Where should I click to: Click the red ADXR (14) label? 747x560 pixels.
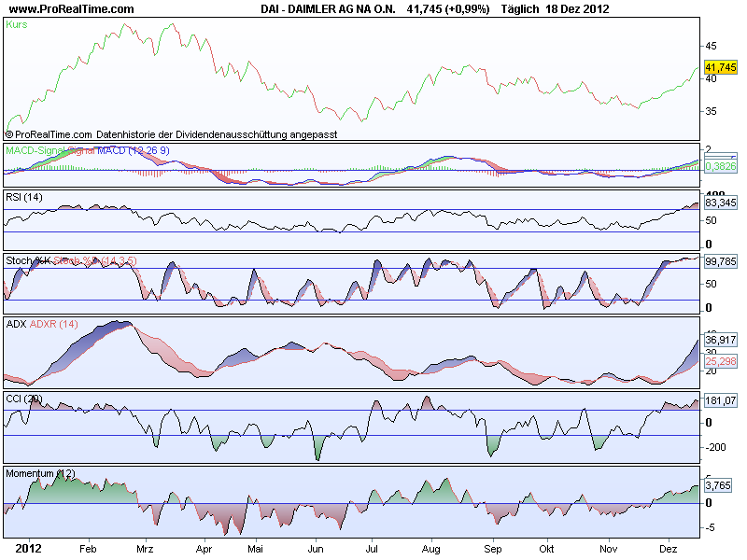[54, 324]
